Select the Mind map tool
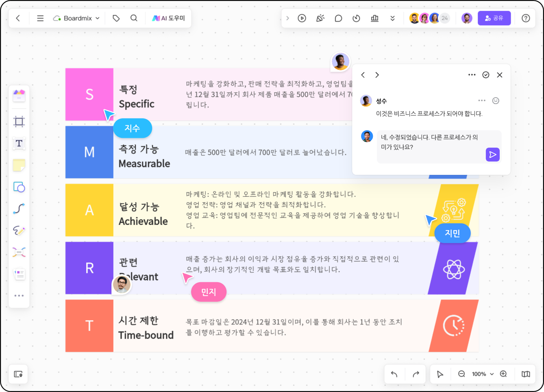Viewport: 544px width, 392px height. [19, 253]
